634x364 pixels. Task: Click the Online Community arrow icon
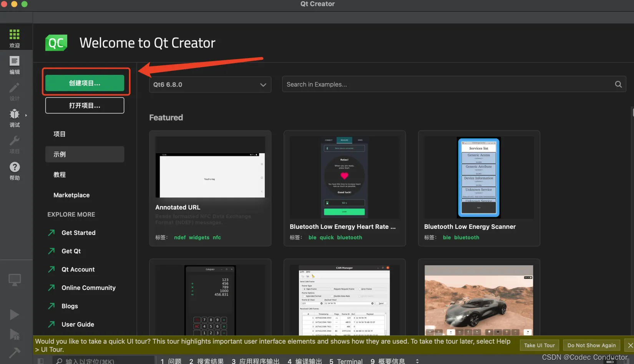coord(51,288)
